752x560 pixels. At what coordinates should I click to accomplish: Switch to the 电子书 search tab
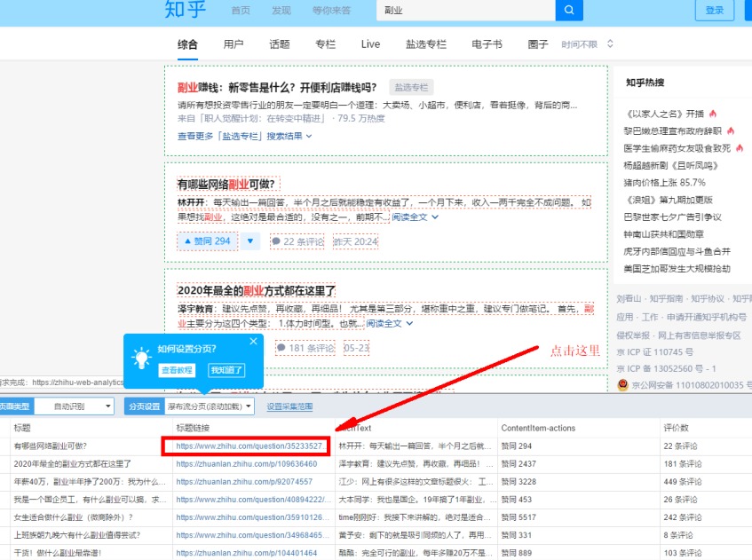point(487,44)
